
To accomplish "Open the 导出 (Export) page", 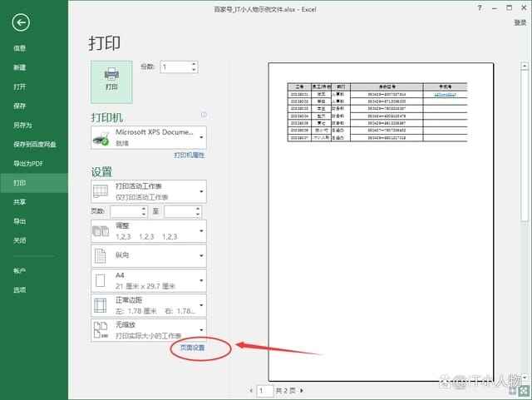I will click(20, 221).
